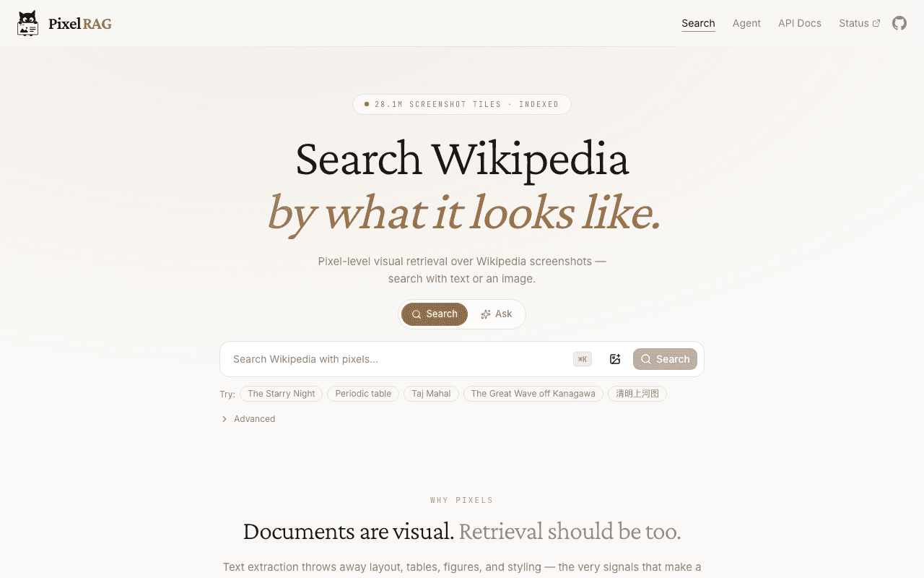The width and height of the screenshot is (924, 578).
Task: Click the image upload icon in search bar
Action: (x=615, y=359)
